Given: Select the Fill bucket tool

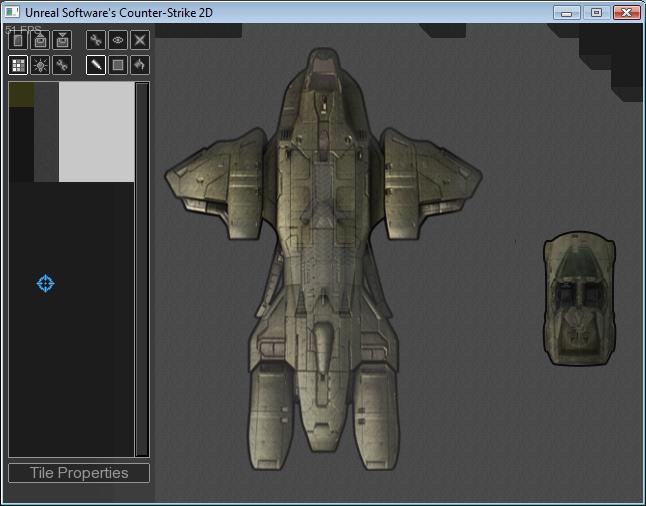Looking at the screenshot, I should (140, 65).
